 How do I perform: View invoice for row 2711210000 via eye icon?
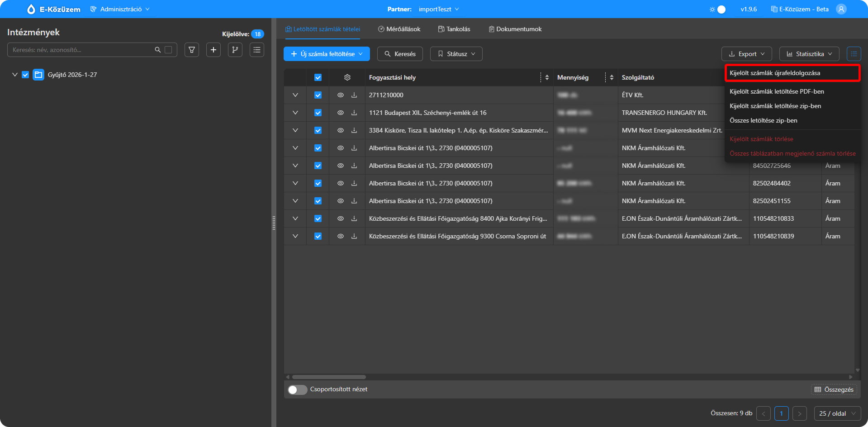coord(341,95)
